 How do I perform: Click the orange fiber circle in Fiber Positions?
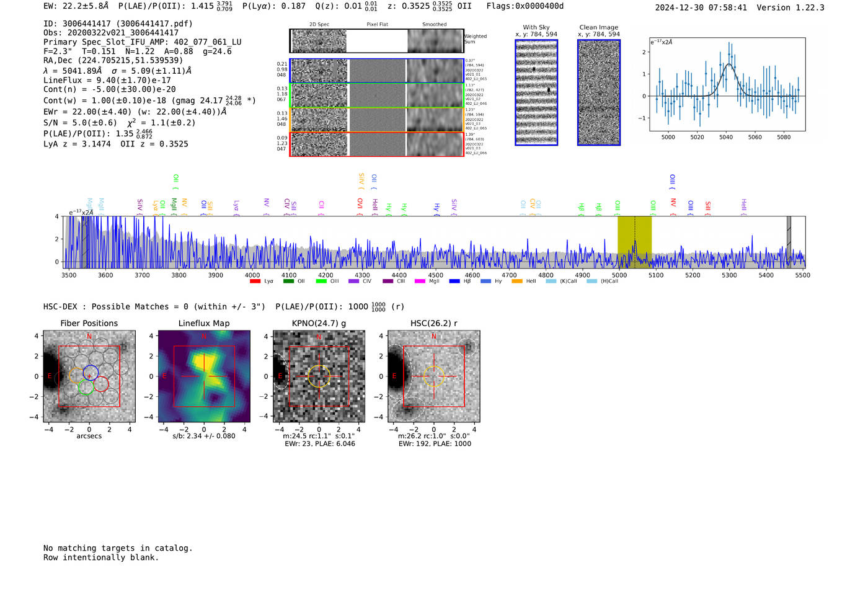76,376
